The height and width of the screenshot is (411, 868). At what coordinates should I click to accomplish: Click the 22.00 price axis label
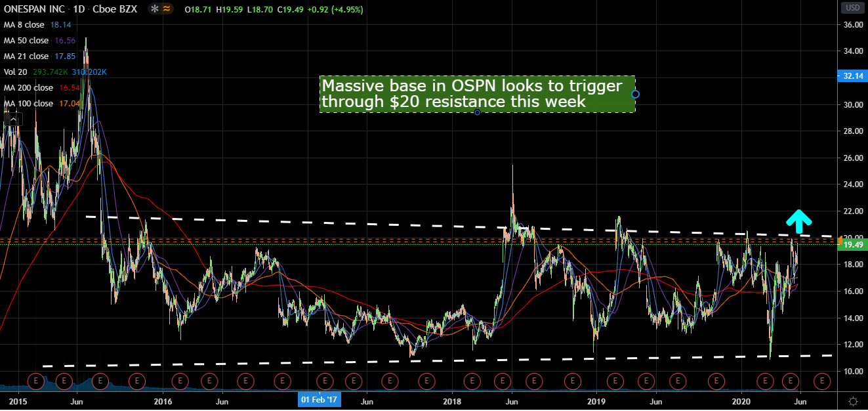[x=852, y=211]
